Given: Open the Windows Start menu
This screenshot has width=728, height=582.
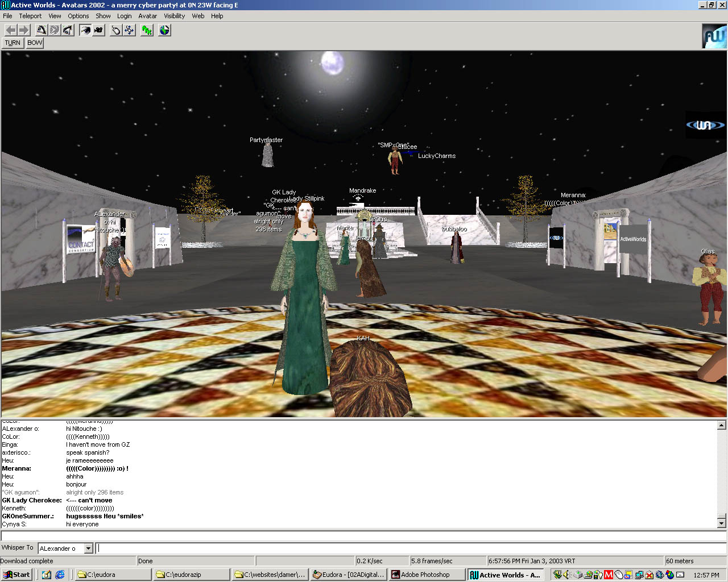Looking at the screenshot, I should (16, 575).
